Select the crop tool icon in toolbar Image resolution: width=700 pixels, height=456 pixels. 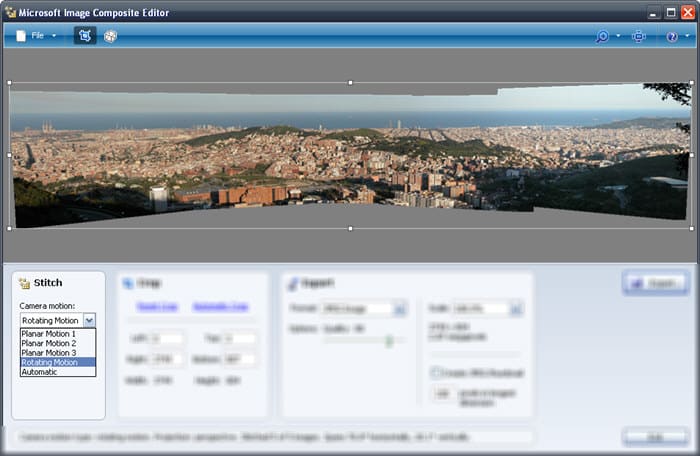tap(85, 36)
